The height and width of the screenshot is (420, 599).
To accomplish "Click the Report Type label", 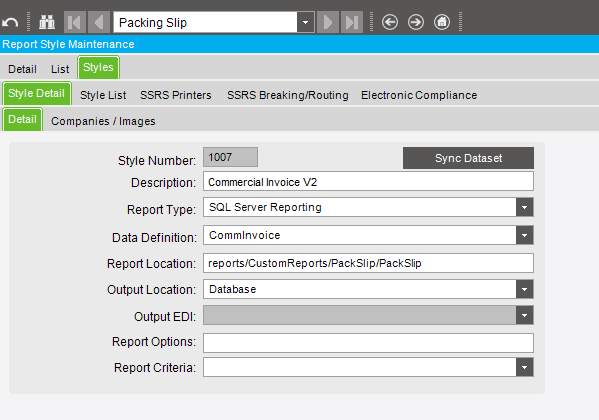I will pyautogui.click(x=161, y=210).
